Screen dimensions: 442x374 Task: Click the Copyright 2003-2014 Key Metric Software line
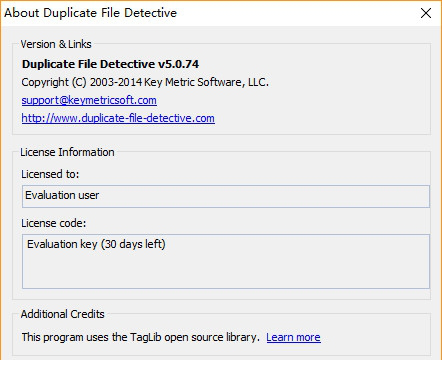click(x=145, y=82)
